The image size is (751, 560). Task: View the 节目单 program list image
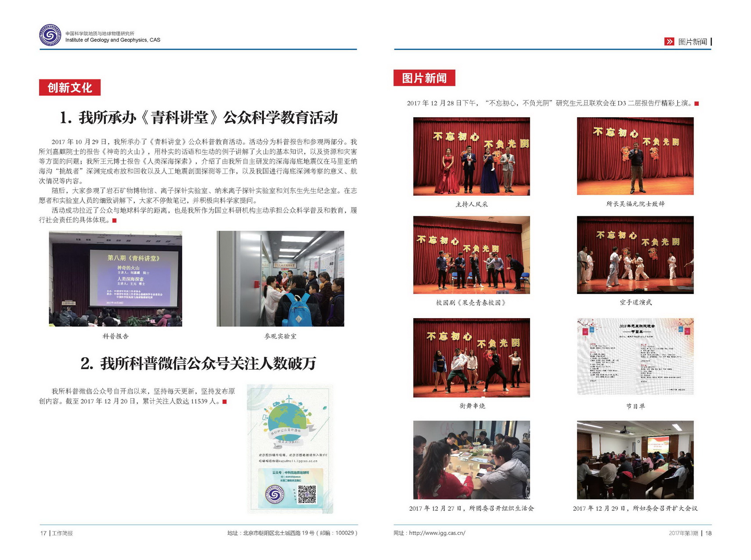coord(635,356)
